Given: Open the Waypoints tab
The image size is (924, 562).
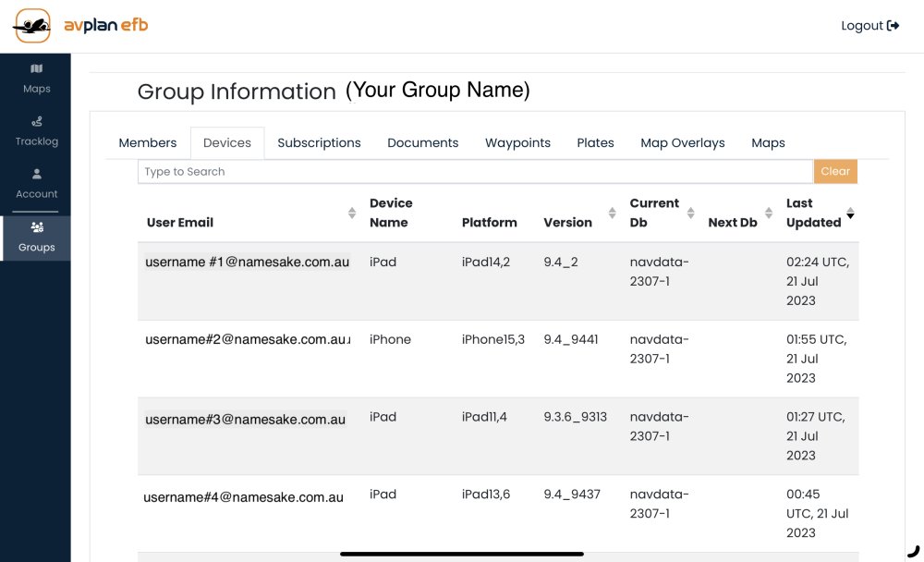Looking at the screenshot, I should [517, 143].
